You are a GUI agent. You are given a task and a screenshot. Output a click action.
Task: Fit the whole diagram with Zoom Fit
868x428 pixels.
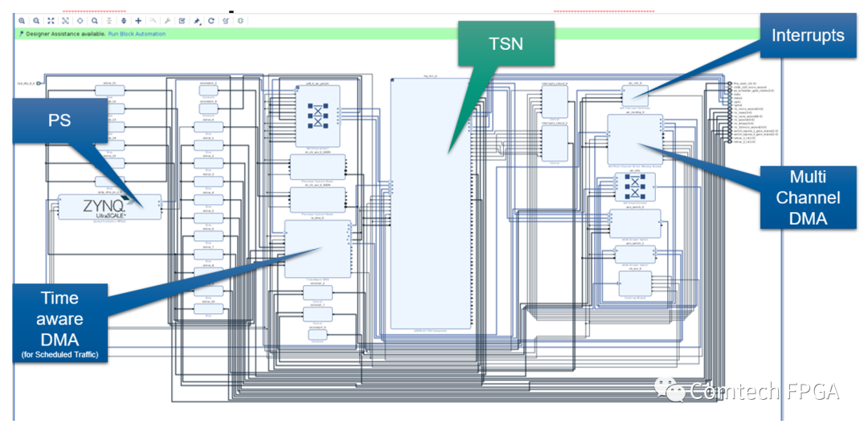tap(51, 21)
